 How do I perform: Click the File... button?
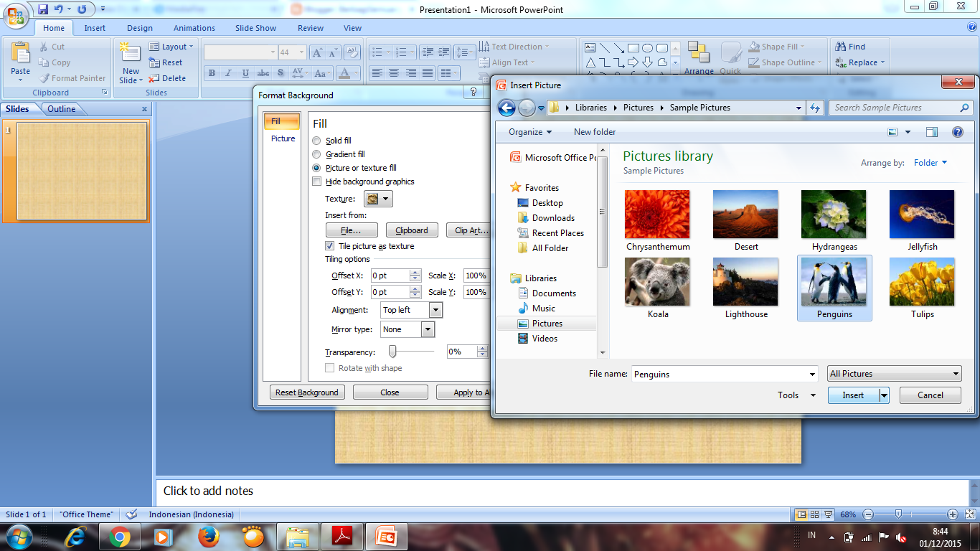coord(351,230)
